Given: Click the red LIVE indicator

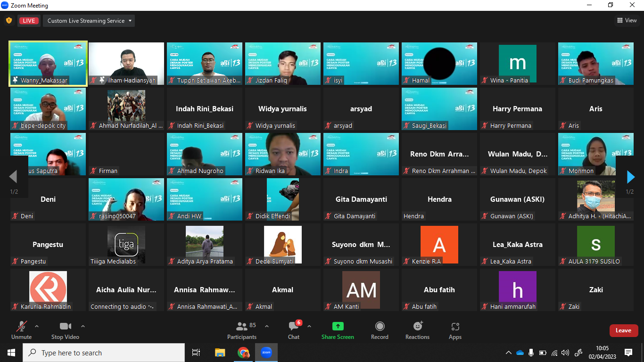Looking at the screenshot, I should [x=29, y=21].
